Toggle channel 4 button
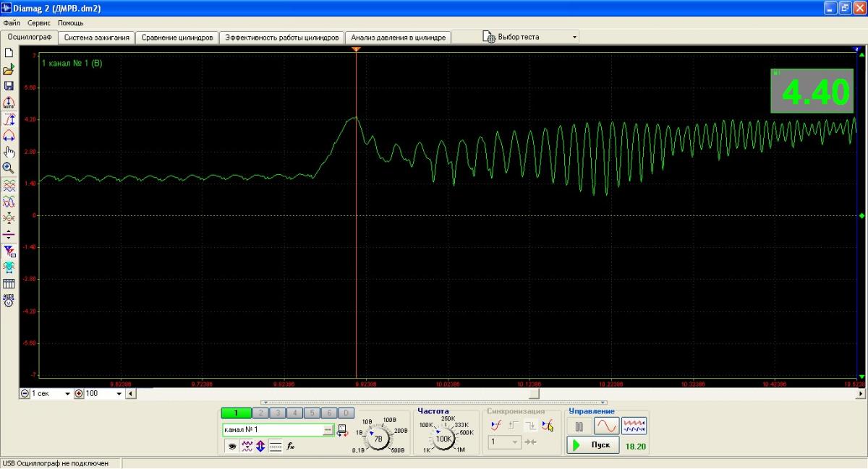Screen dimensions: 868x469 [294, 413]
